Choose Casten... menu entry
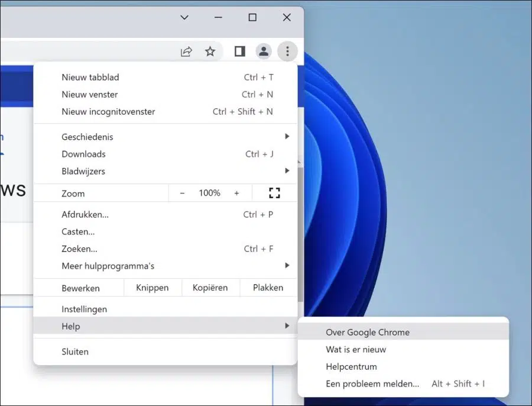 (x=166, y=232)
